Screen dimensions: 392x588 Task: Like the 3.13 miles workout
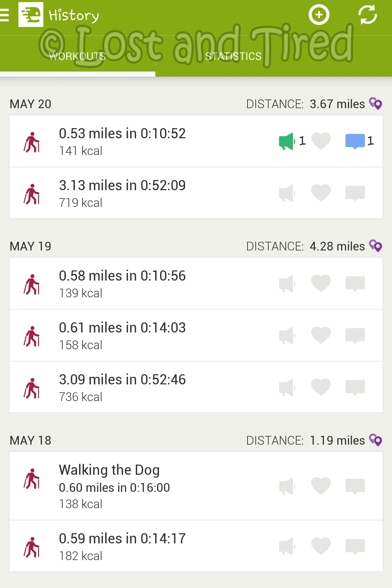point(321,193)
